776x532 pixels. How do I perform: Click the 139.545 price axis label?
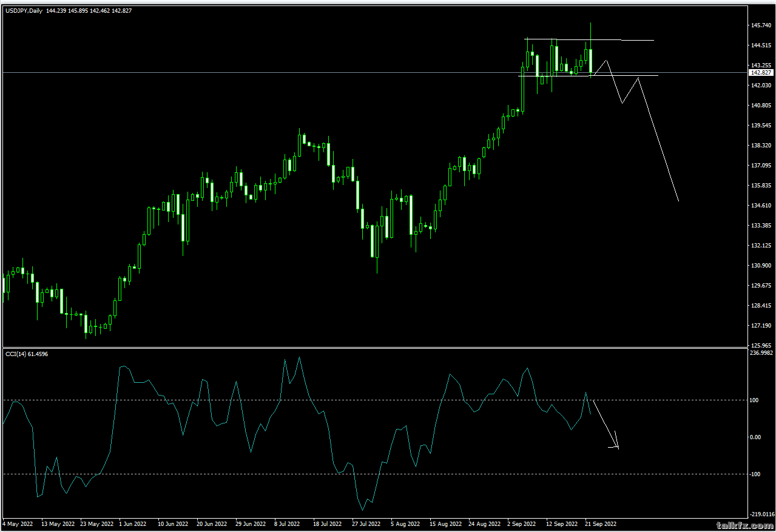tap(761, 126)
